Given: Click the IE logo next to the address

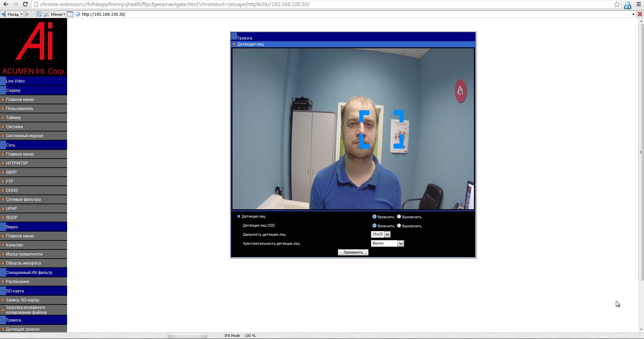Looking at the screenshot, I should pyautogui.click(x=78, y=14).
